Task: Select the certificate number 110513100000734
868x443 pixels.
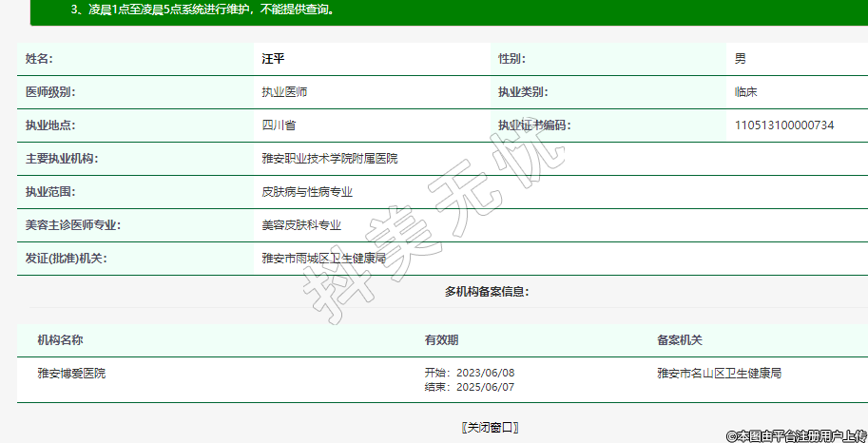Action: click(784, 125)
